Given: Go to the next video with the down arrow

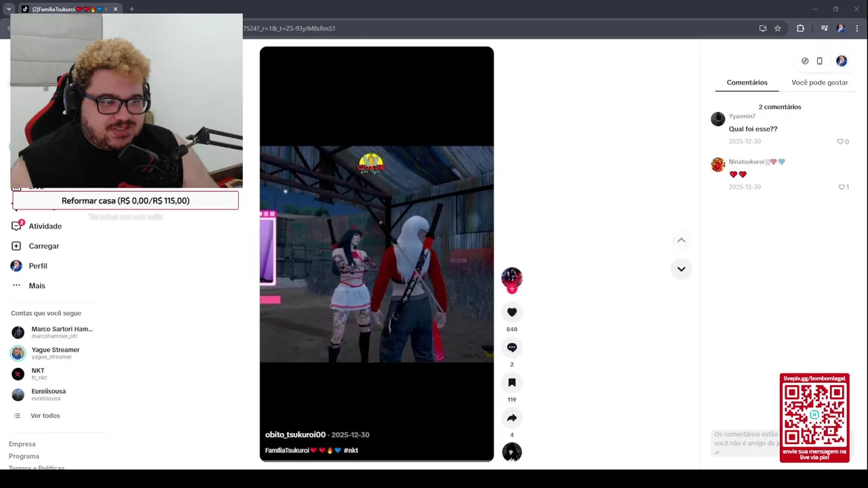Looking at the screenshot, I should [682, 269].
